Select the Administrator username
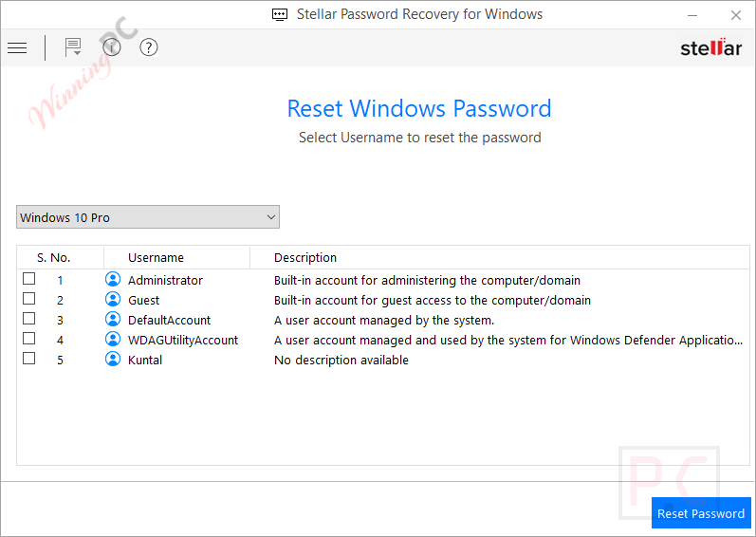This screenshot has width=756, height=537. (165, 280)
